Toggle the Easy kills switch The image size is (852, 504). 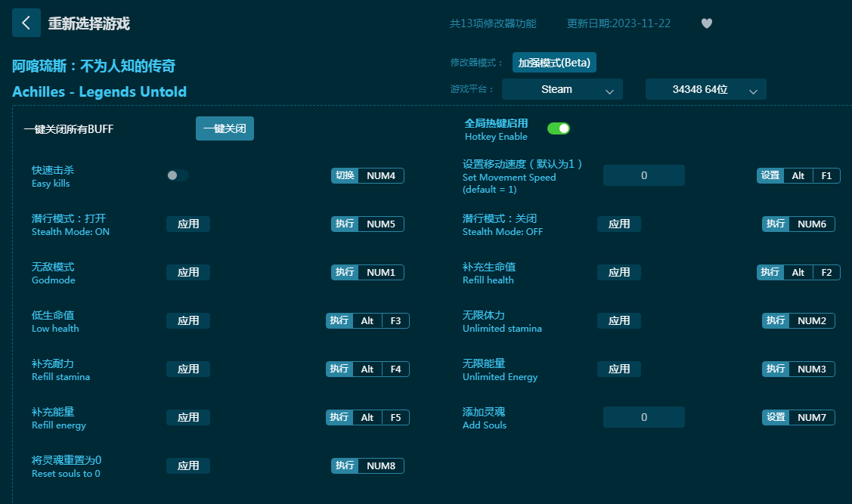pos(178,175)
